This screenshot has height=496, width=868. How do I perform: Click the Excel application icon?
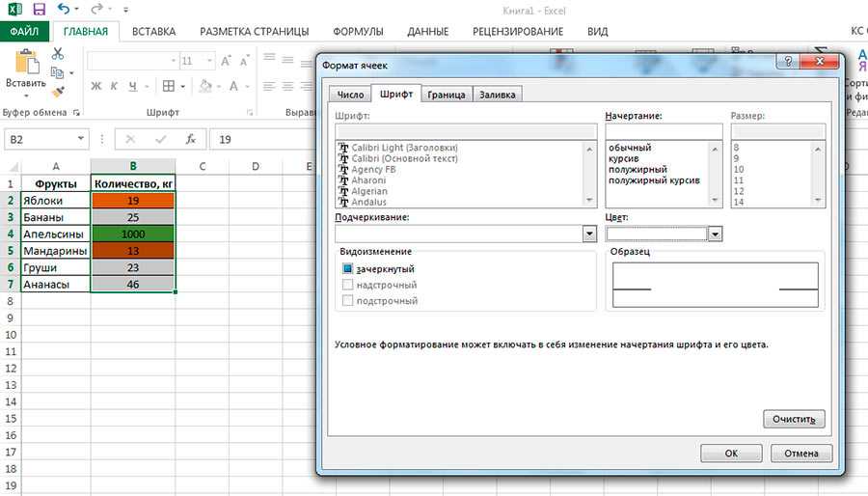14,9
